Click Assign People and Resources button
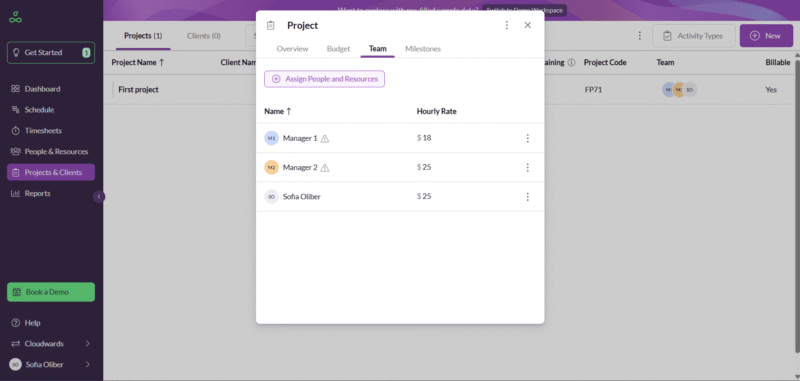800x381 pixels. pos(324,79)
